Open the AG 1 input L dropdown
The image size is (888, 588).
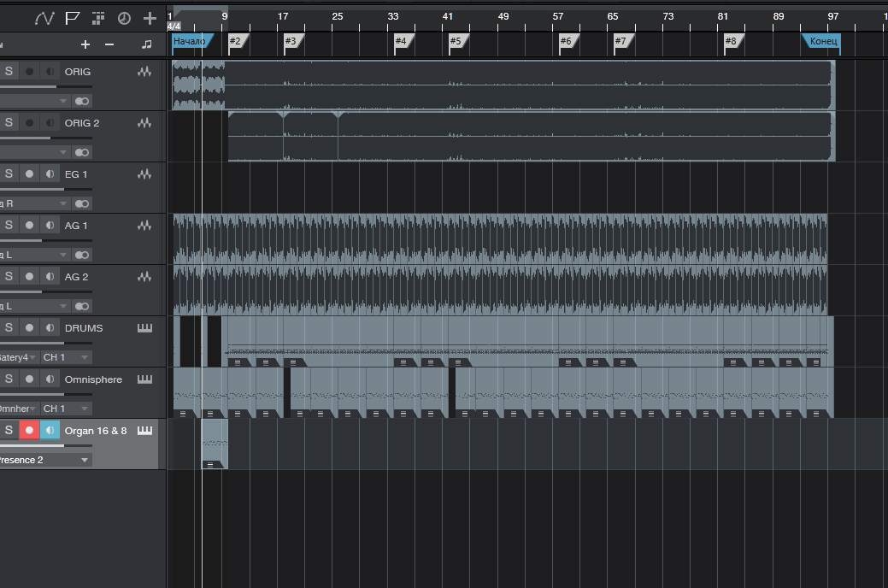coord(34,255)
